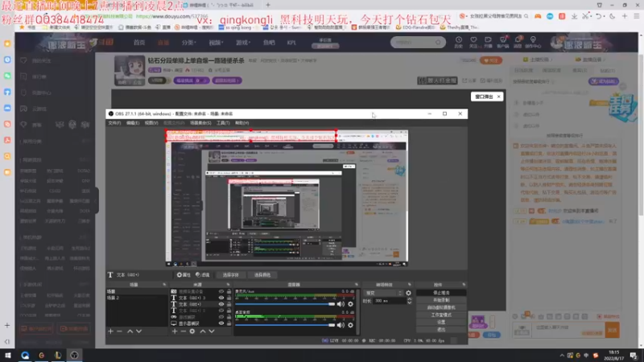Open microphone/Aux audio settings gear

[350, 304]
